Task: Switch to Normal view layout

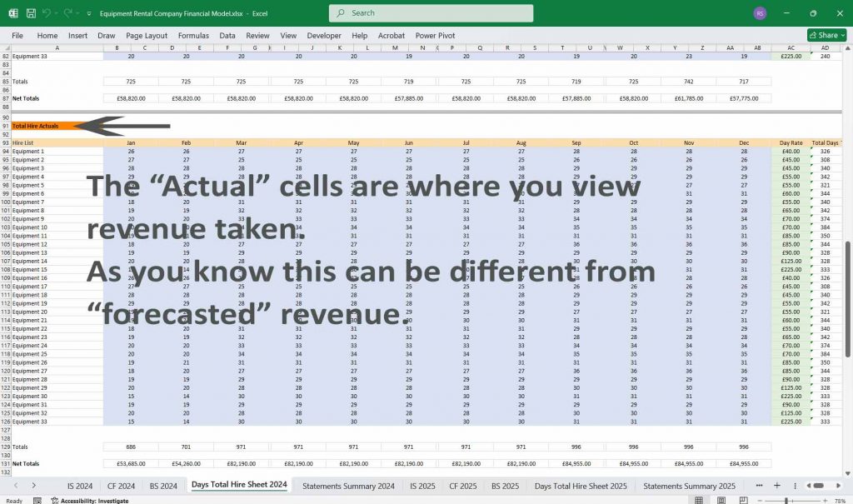Action: click(x=700, y=501)
